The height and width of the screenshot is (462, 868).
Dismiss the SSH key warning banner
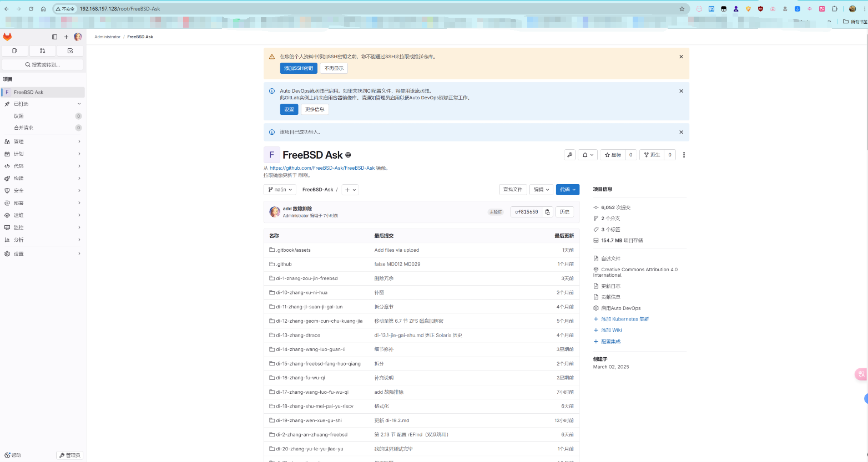point(681,57)
